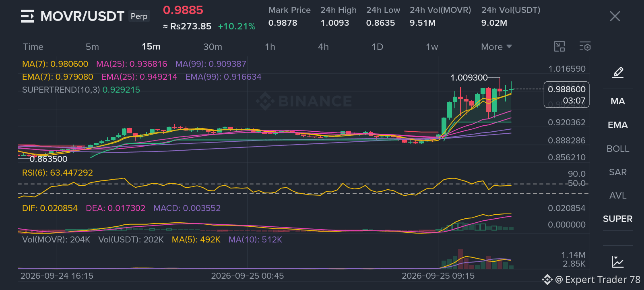
Task: Open the indicator settings icon
Action: 585,47
